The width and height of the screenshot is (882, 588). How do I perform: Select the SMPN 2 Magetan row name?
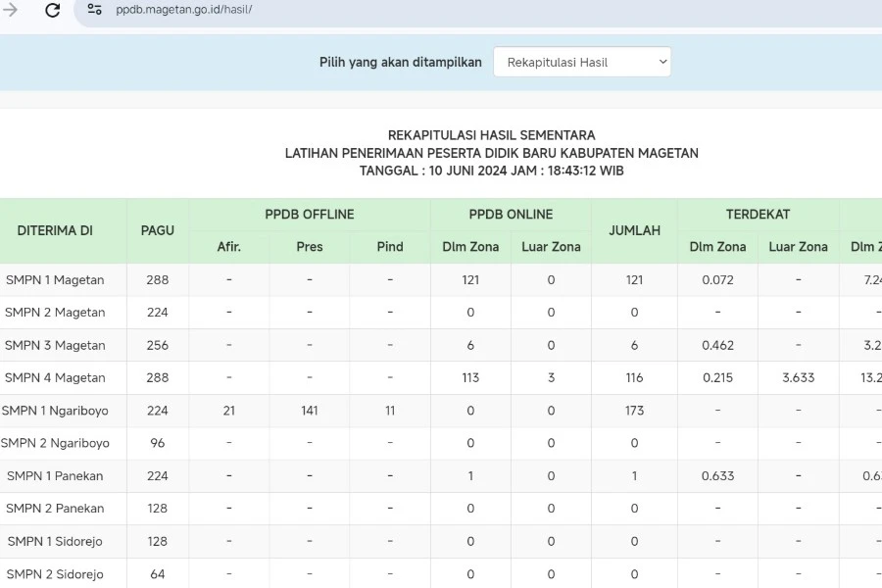55,313
